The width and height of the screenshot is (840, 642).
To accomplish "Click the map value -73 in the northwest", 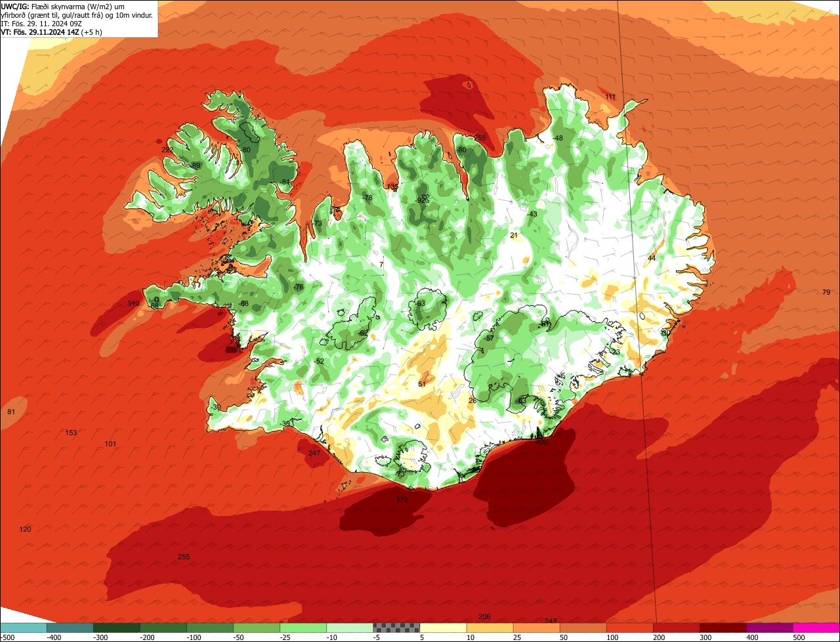I will coord(317,224).
